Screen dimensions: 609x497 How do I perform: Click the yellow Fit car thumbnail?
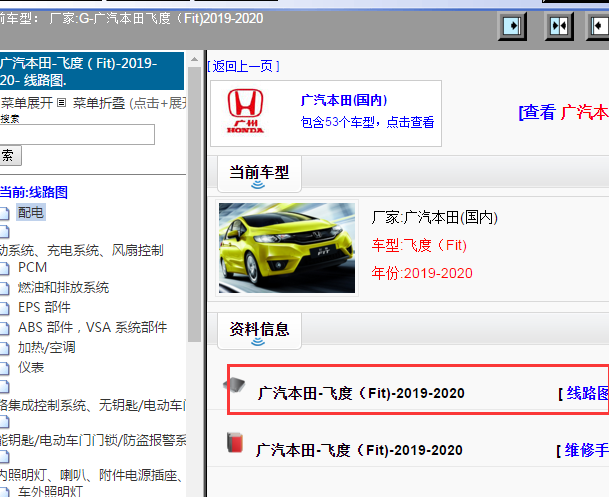[x=287, y=248]
